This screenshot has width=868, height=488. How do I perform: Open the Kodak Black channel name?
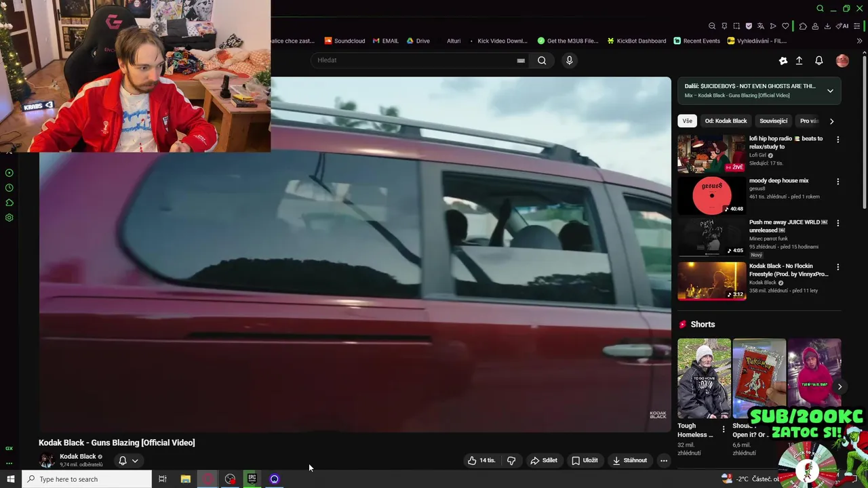tap(78, 456)
